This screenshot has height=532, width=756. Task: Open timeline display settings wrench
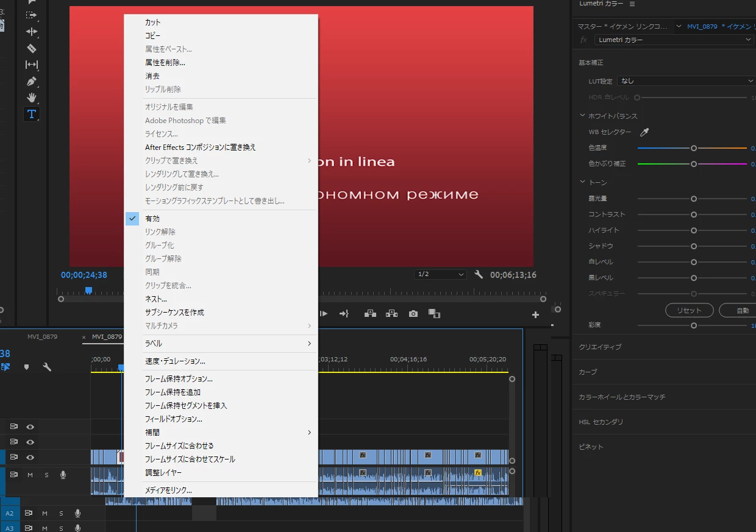coord(47,367)
